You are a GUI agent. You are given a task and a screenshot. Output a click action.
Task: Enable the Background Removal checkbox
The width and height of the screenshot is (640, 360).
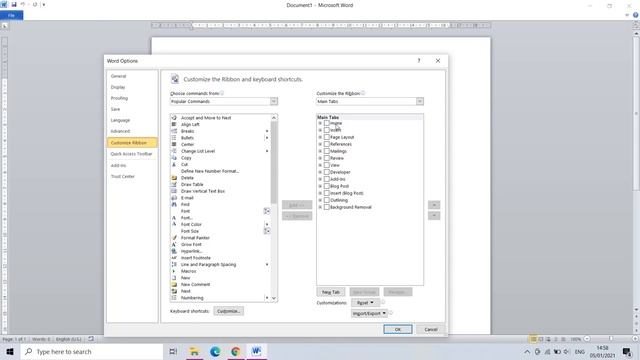click(x=327, y=207)
